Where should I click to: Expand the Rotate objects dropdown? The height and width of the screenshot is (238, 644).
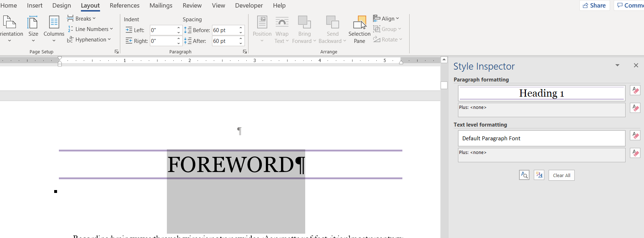click(388, 39)
